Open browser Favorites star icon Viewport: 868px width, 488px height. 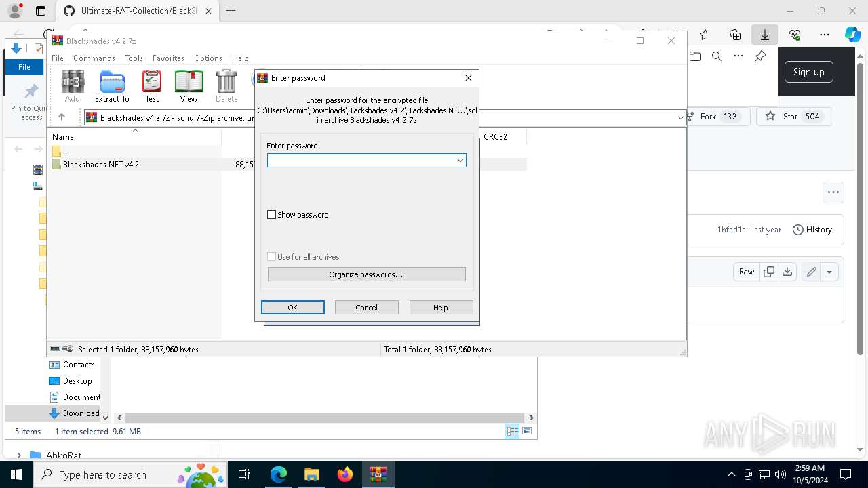coord(705,35)
